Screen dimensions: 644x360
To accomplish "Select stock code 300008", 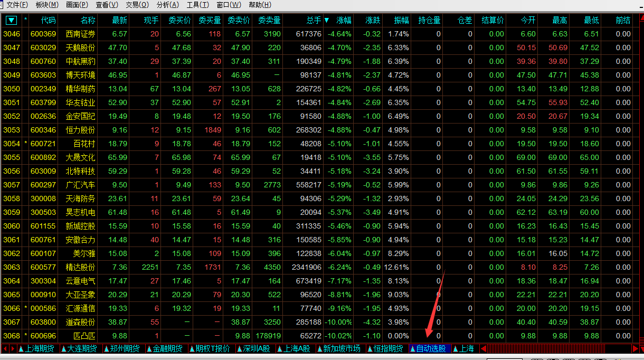I will coord(43,198).
